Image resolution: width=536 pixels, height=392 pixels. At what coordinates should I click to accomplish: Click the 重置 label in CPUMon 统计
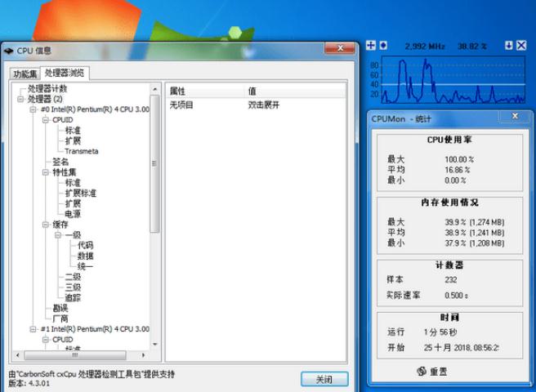pos(439,372)
